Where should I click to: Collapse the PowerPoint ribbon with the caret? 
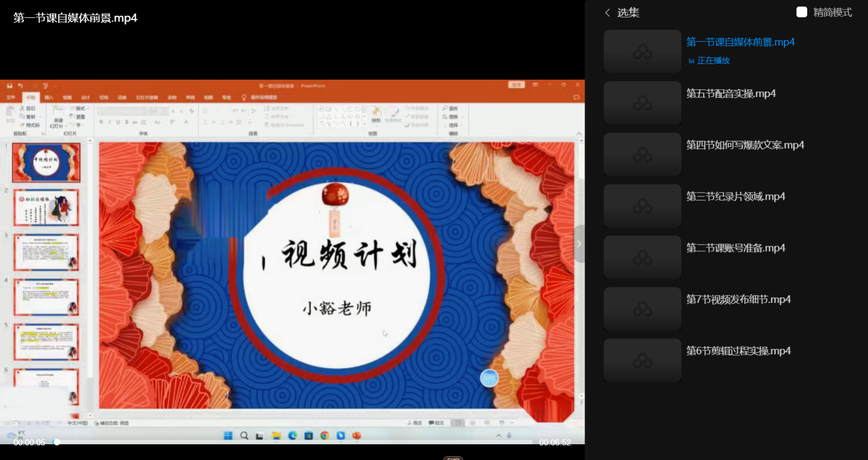pyautogui.click(x=579, y=133)
